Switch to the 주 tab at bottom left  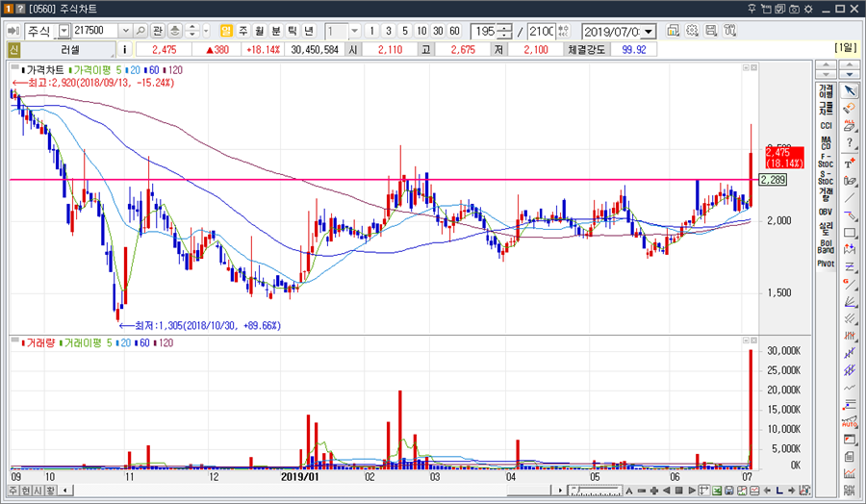(x=13, y=491)
